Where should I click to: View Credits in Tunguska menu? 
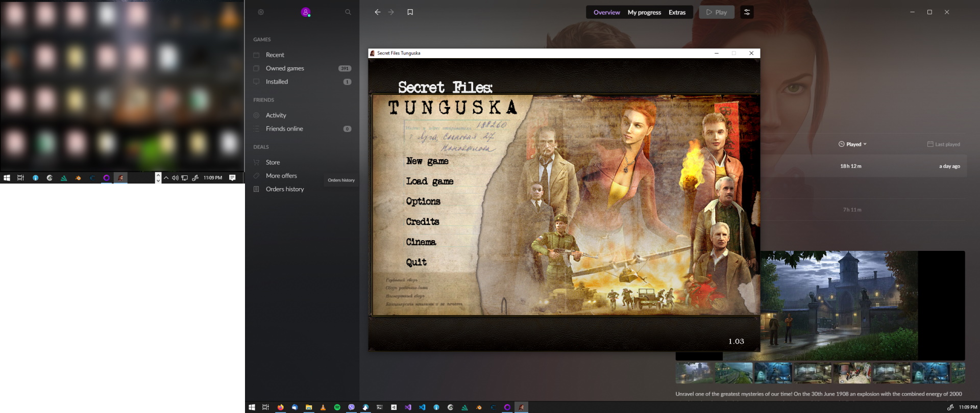423,222
